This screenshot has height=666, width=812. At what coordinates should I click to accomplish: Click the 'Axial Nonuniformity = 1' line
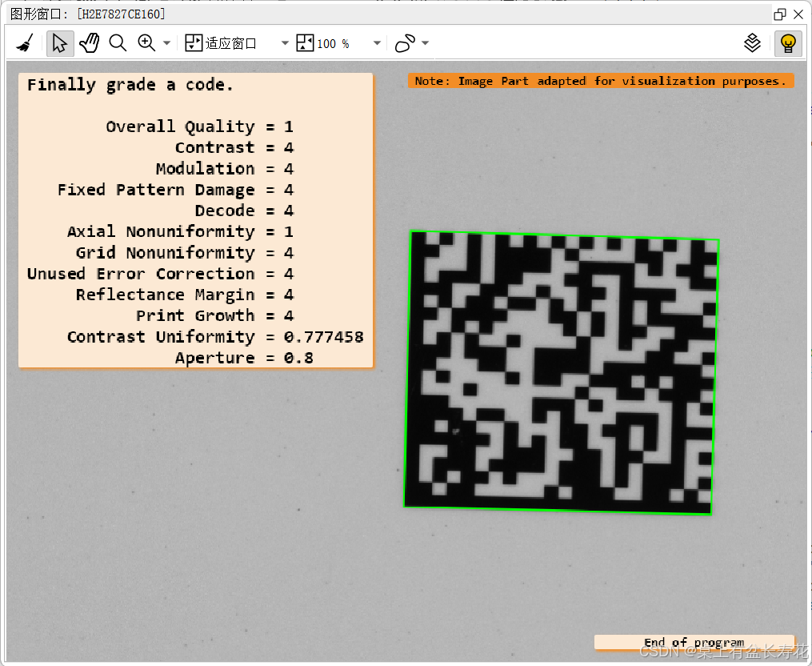[180, 231]
